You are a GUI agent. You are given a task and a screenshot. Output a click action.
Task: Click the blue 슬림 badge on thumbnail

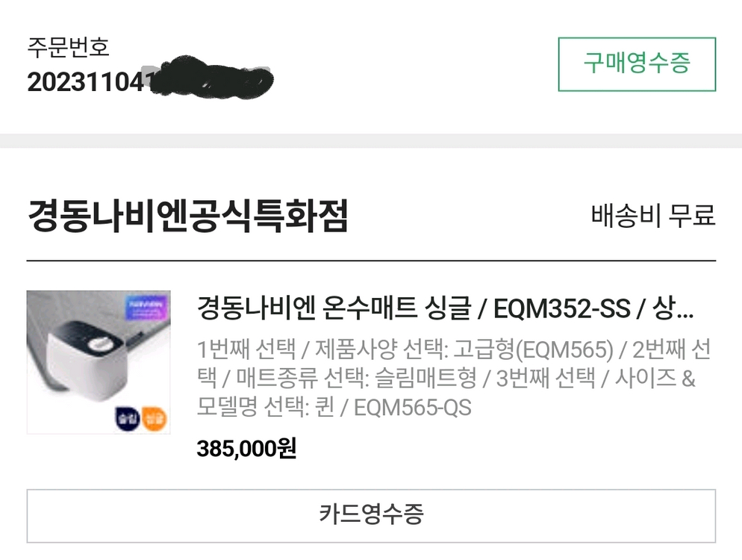128,418
